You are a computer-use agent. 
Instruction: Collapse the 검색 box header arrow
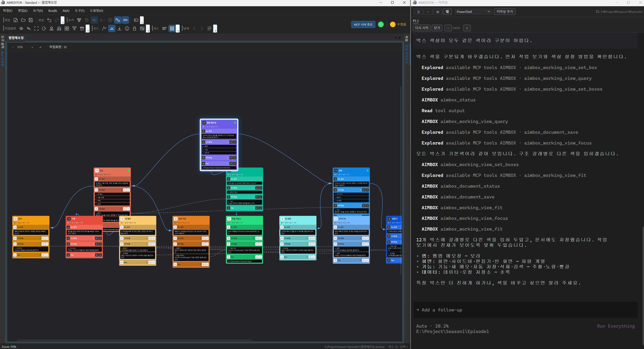(16, 219)
